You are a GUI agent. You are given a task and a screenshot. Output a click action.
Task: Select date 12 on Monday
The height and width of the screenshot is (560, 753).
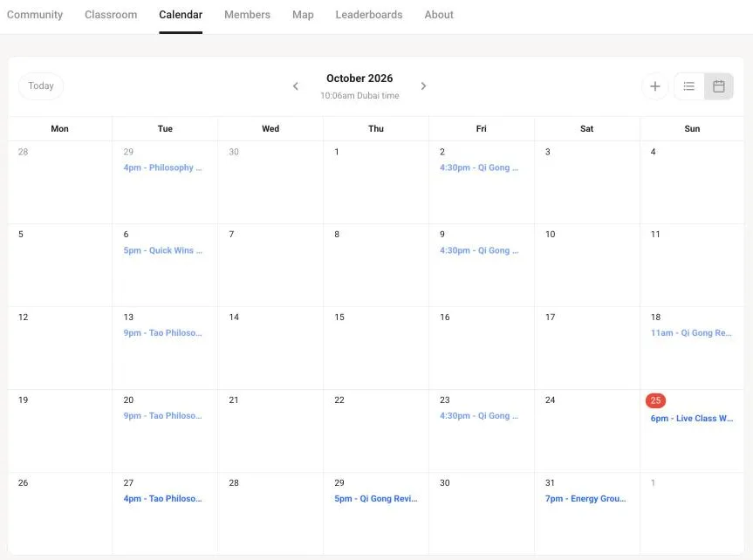click(x=23, y=317)
